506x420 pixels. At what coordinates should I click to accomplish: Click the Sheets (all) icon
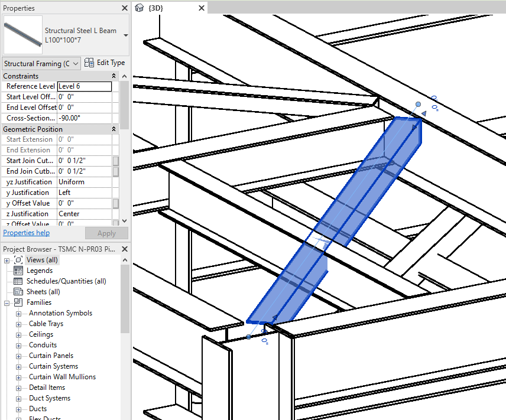point(17,292)
